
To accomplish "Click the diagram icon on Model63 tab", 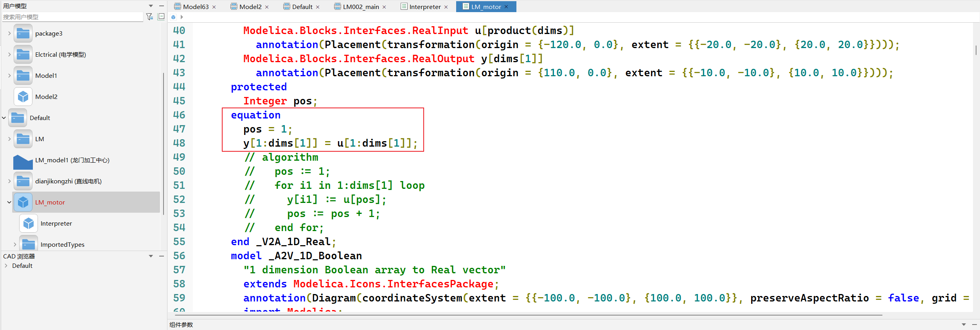I will (x=178, y=6).
